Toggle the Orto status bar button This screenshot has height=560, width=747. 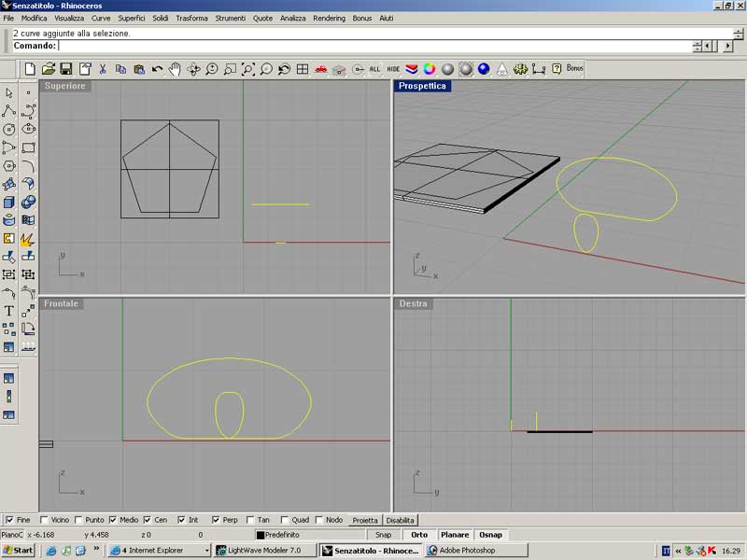click(419, 535)
